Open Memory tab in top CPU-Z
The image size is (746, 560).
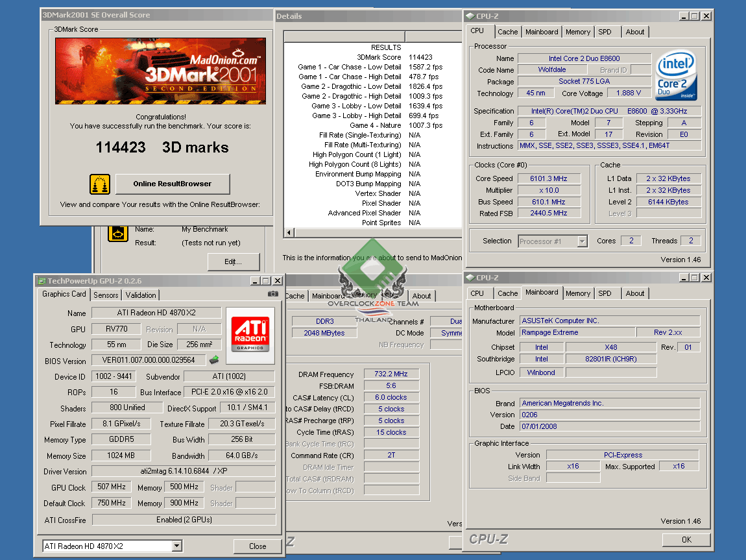click(577, 32)
